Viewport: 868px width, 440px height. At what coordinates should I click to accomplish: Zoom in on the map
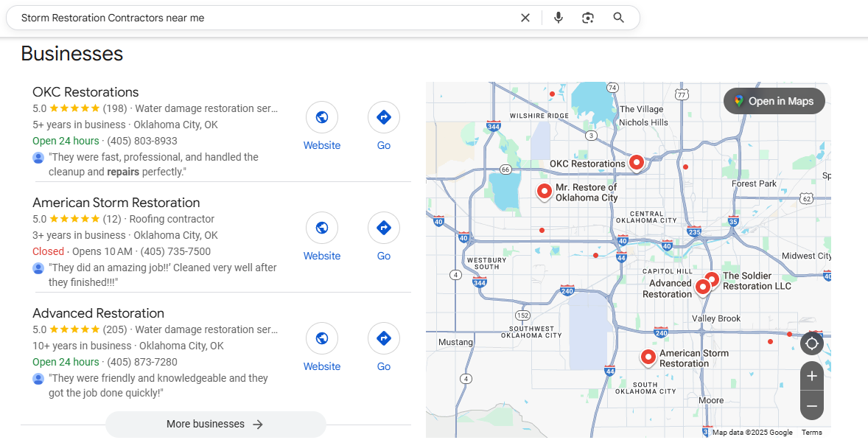point(811,377)
